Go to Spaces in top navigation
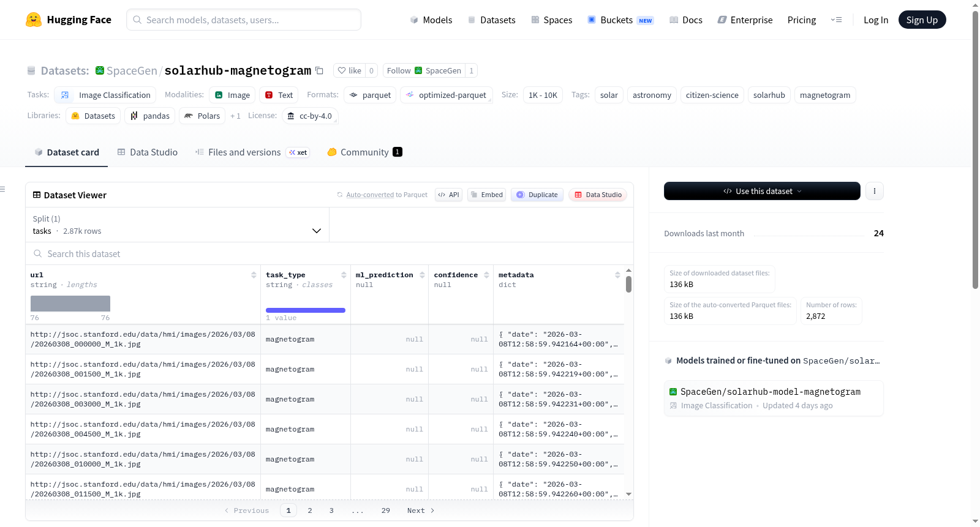 [551, 20]
